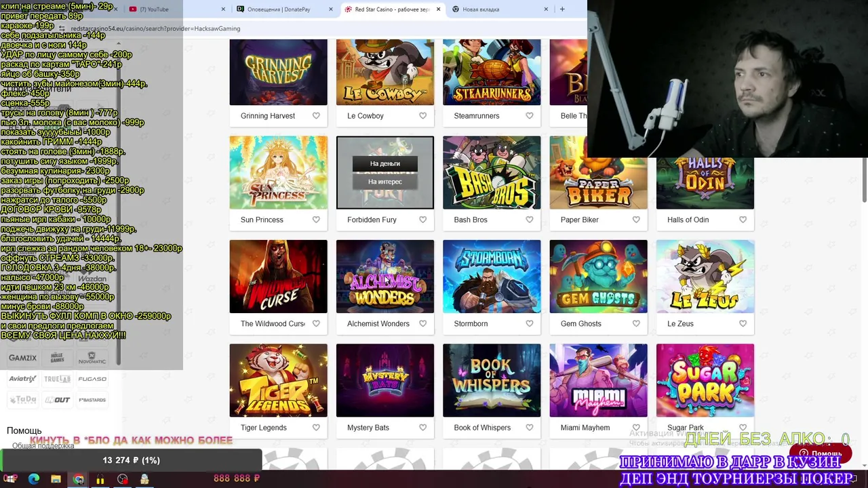Toggle the Steamrunners favorite heart
The image size is (868, 488).
tap(530, 116)
